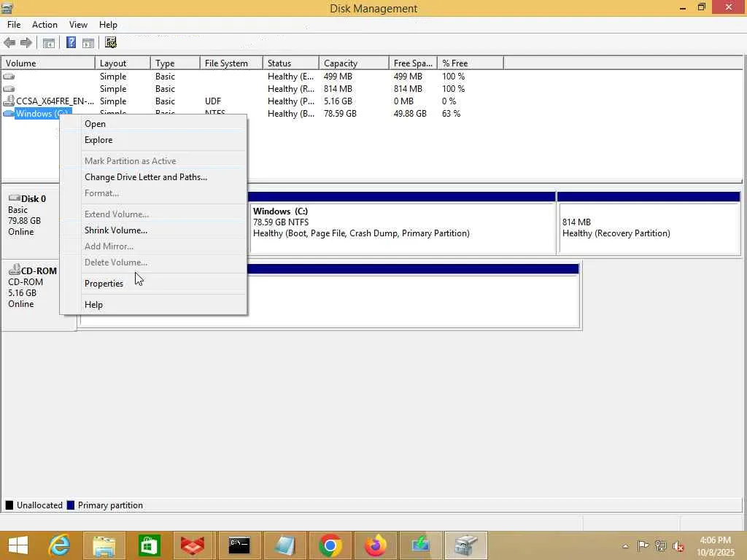The image size is (747, 560).
Task: Sort by the Volume column header
Action: point(47,63)
